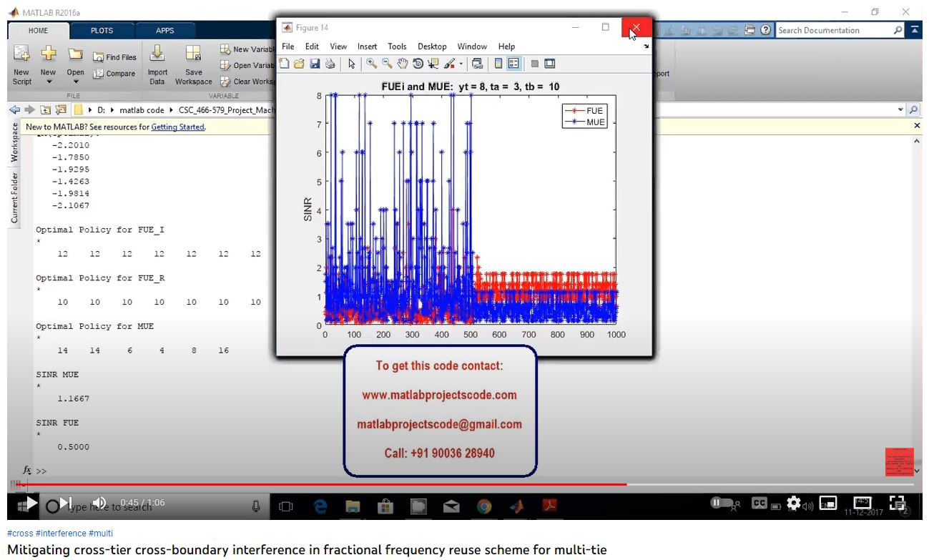929x560 pixels.
Task: Click the Data Cursor tool
Action: pyautogui.click(x=433, y=64)
